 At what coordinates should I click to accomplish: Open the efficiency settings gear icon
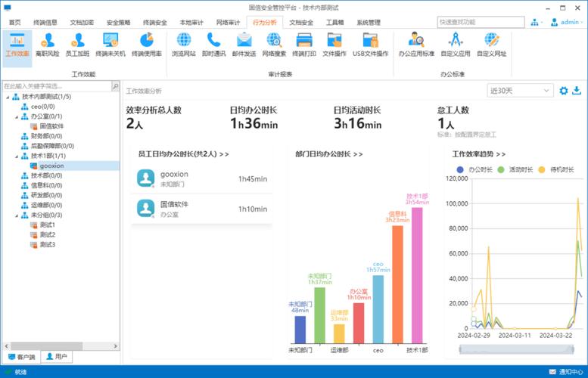564,91
